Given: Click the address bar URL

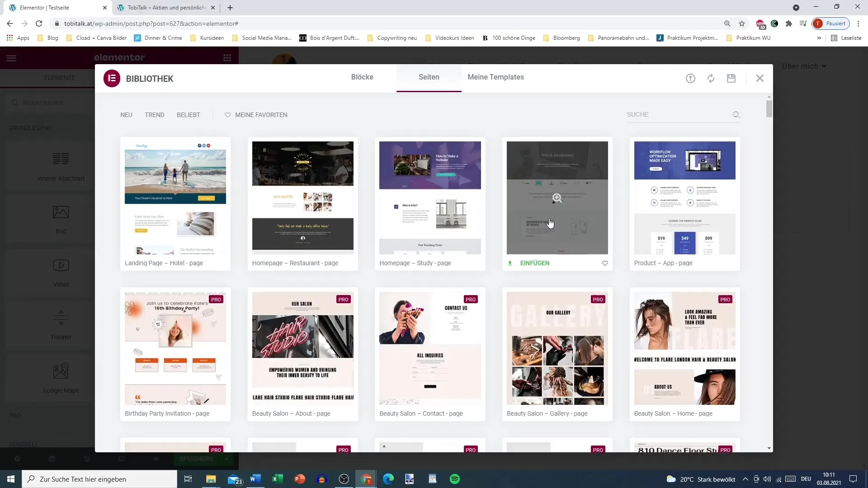Looking at the screenshot, I should click(151, 23).
